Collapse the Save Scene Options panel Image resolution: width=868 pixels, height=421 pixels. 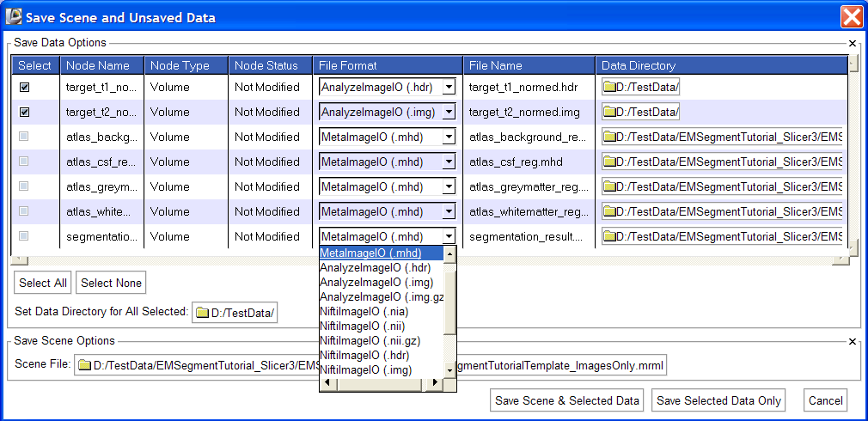click(853, 341)
